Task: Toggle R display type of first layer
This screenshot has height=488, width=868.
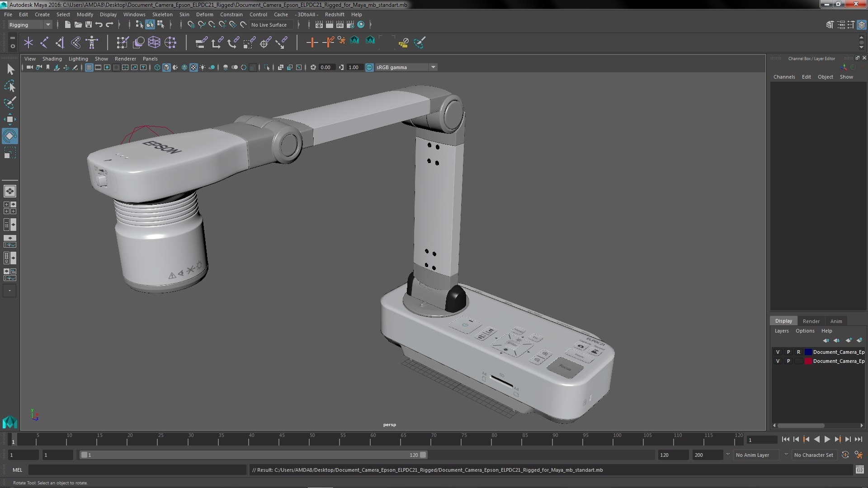Action: pos(798,352)
